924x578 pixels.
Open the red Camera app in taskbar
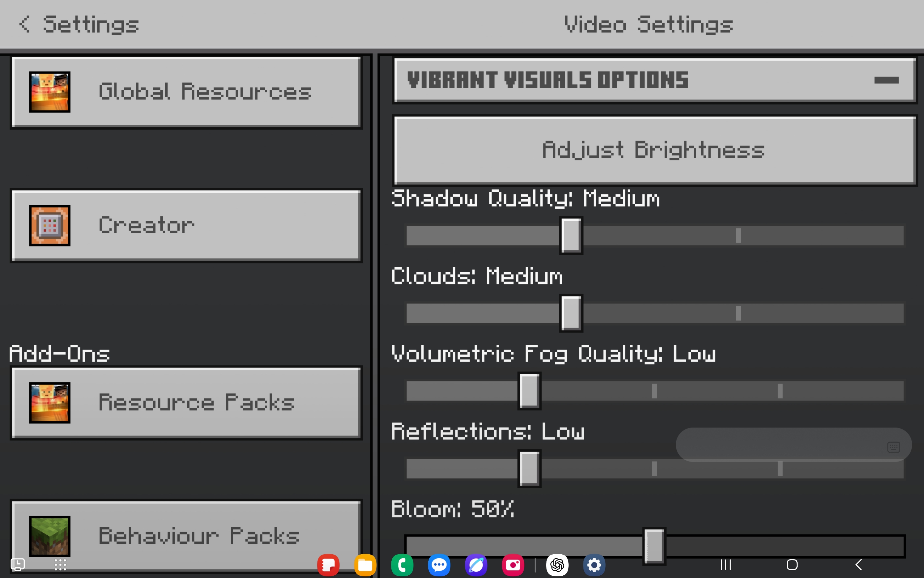point(512,564)
